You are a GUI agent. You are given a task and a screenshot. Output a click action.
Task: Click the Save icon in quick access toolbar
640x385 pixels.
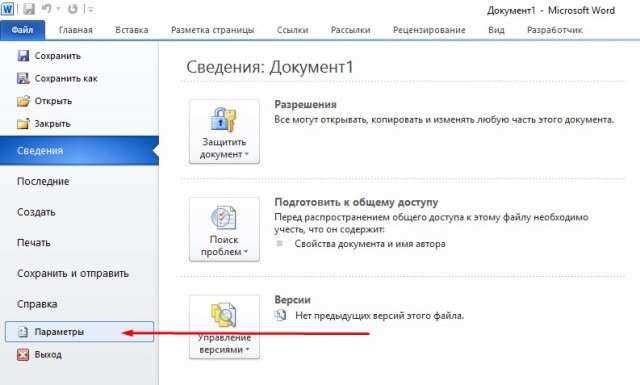tap(29, 9)
